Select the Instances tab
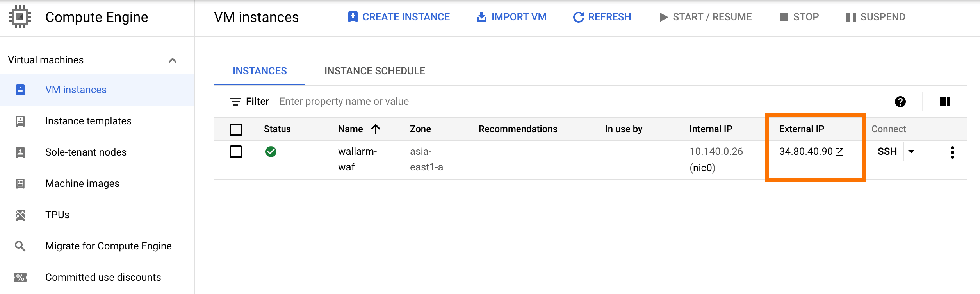This screenshot has width=980, height=294. pos(260,71)
